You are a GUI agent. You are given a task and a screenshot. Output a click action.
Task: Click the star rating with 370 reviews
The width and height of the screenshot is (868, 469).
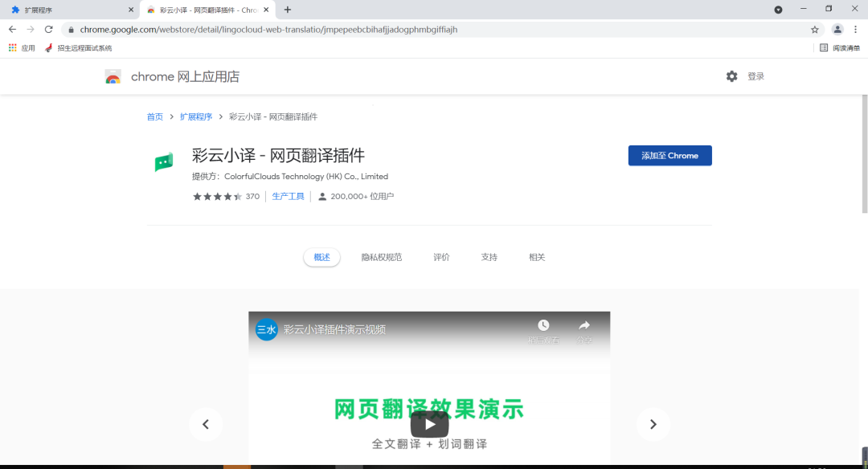[x=226, y=196]
